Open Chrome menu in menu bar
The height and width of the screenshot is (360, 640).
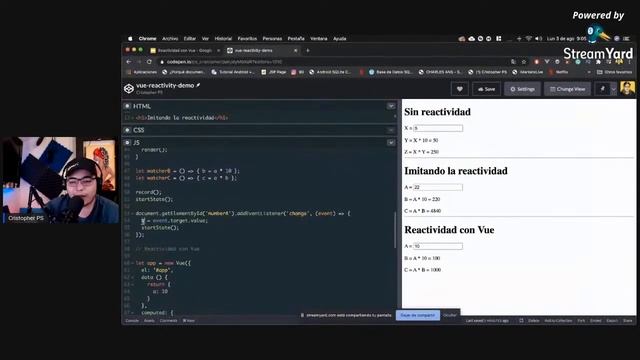point(147,39)
